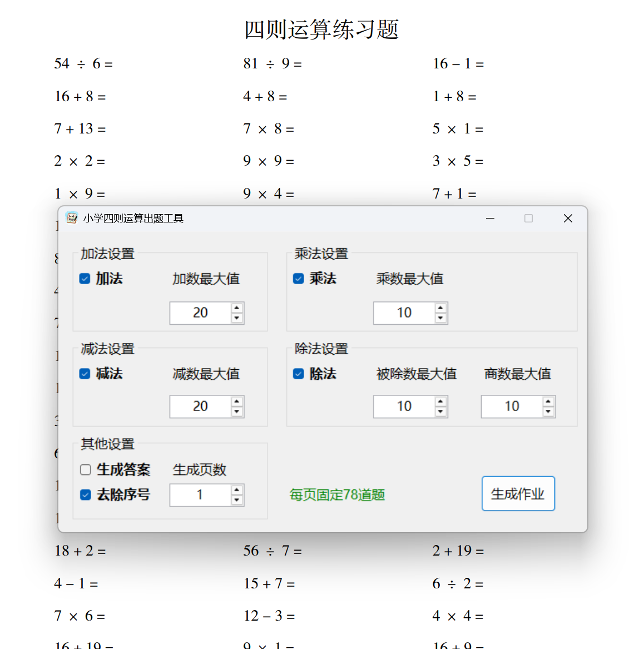Decrease 加数最大值 with the down arrow
644x649 pixels.
[237, 318]
